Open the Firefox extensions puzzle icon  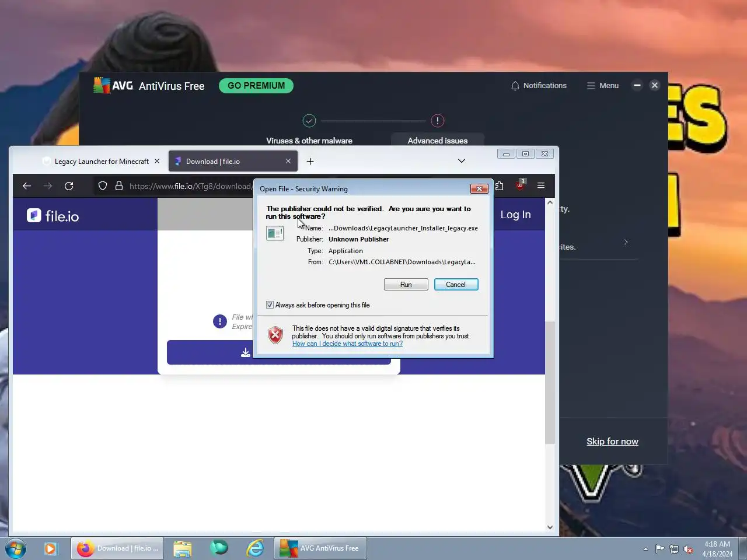tap(500, 185)
